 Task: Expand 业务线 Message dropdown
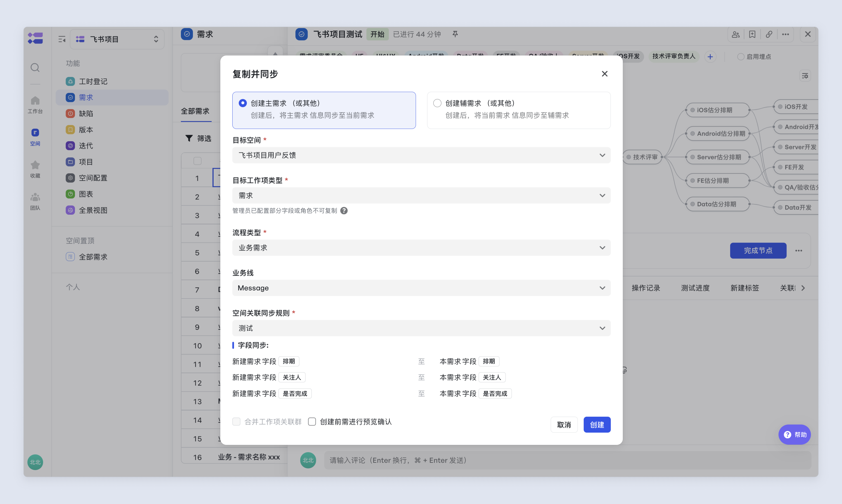[x=421, y=288]
